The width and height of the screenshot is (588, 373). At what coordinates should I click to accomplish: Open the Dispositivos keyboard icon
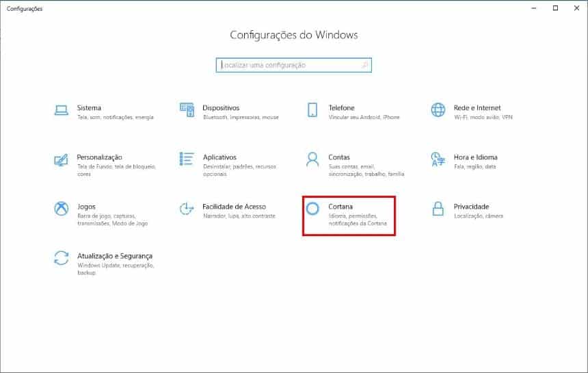click(187, 110)
